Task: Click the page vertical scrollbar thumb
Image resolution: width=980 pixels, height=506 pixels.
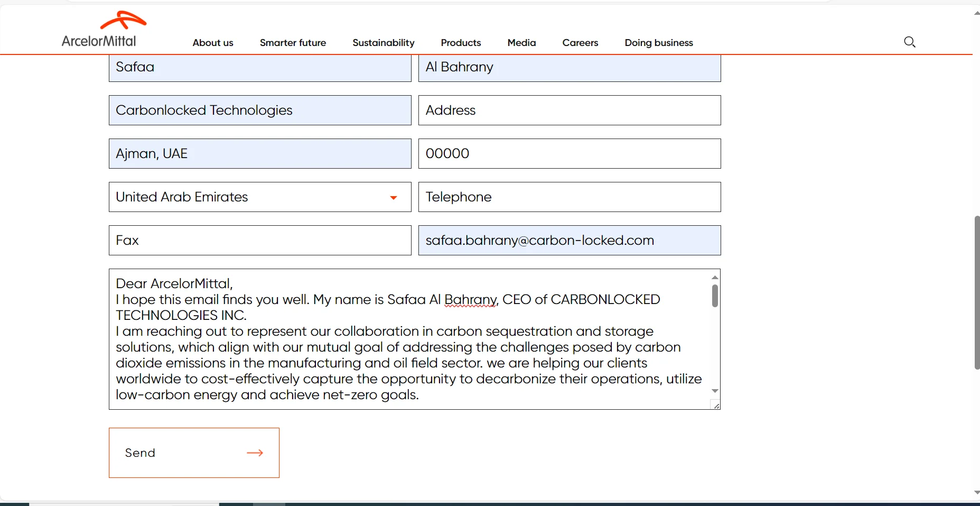Action: [977, 292]
